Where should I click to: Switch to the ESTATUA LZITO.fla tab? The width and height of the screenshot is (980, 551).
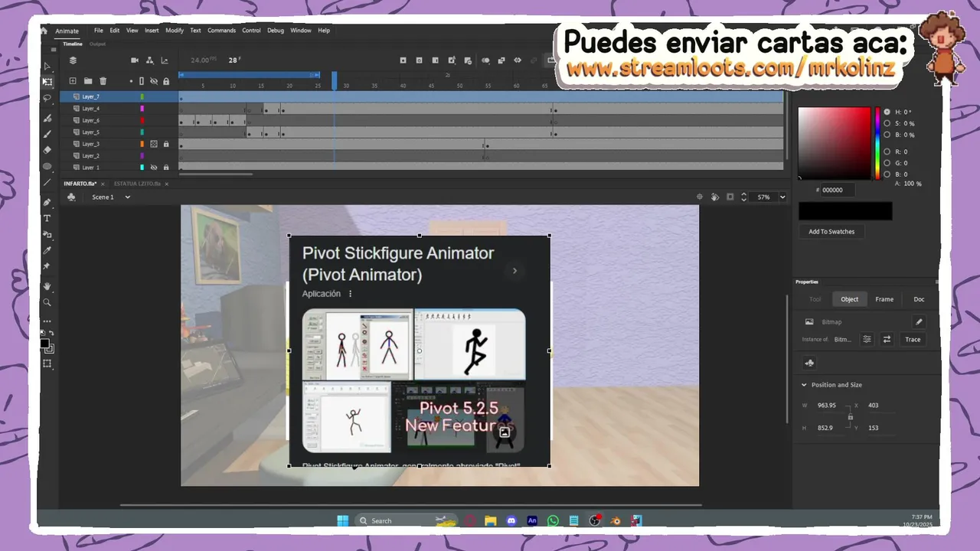[137, 184]
